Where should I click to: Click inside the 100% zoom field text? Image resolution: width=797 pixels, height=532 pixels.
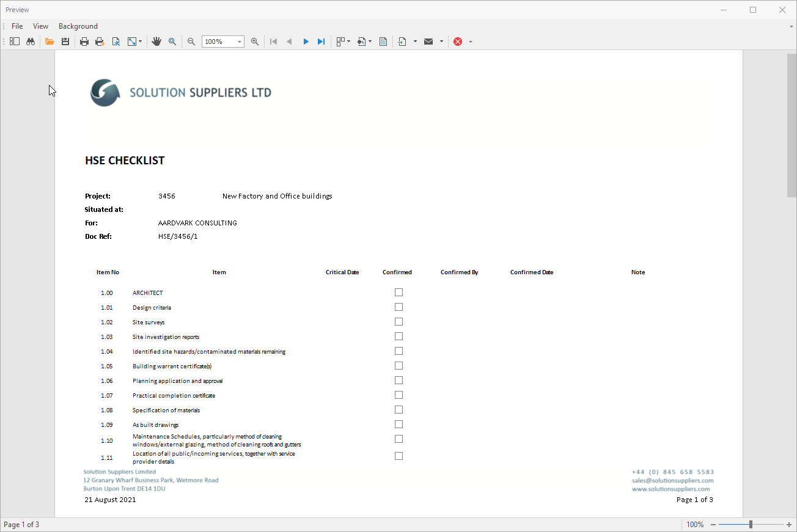point(214,42)
